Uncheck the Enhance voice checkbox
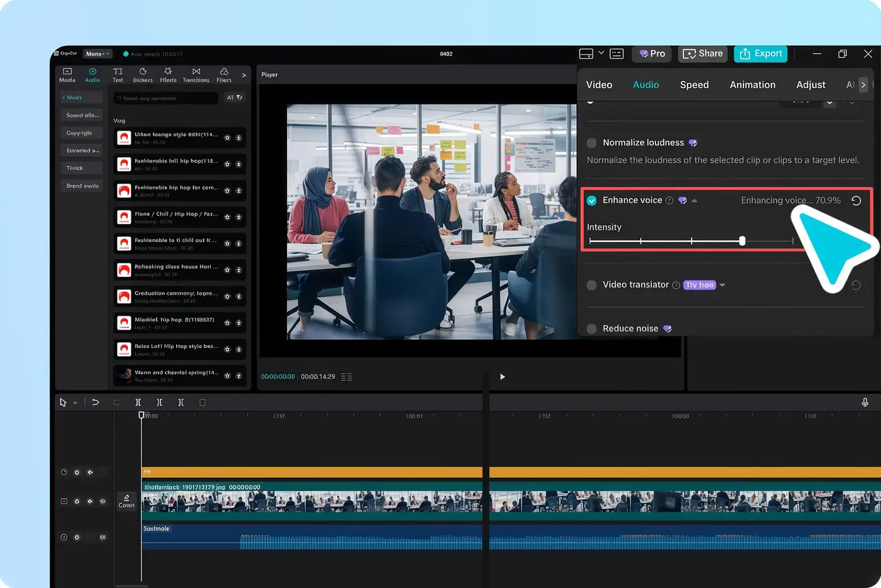The height and width of the screenshot is (588, 881). click(592, 200)
